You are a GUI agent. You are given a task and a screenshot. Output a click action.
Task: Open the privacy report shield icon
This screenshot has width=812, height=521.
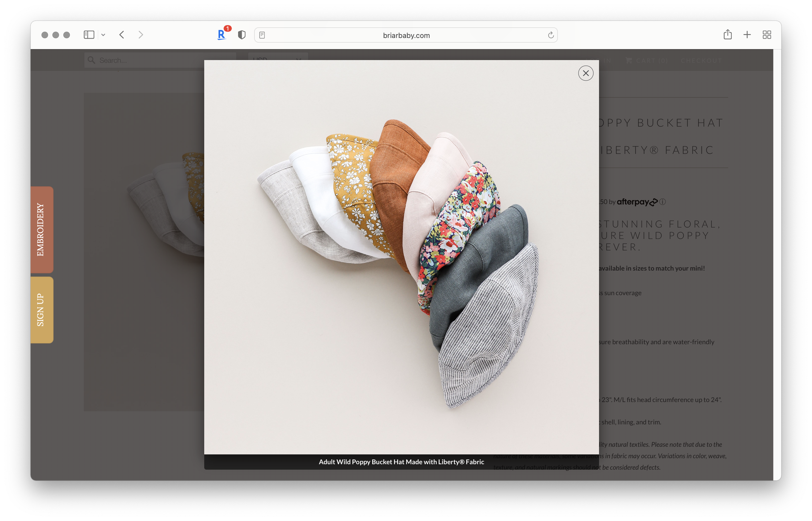click(x=241, y=35)
